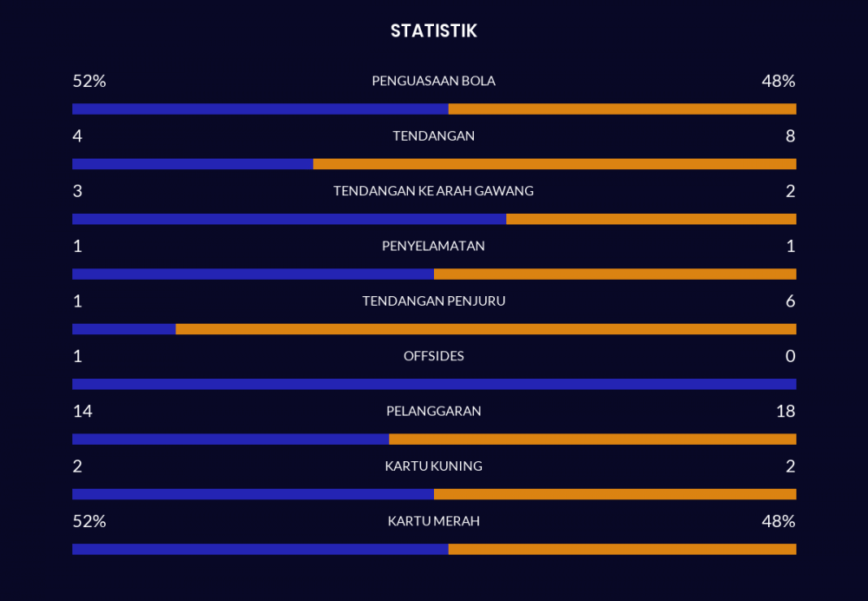Click the 48% value in Kartu Merah row
Screen dimensions: 868x601
click(x=779, y=521)
